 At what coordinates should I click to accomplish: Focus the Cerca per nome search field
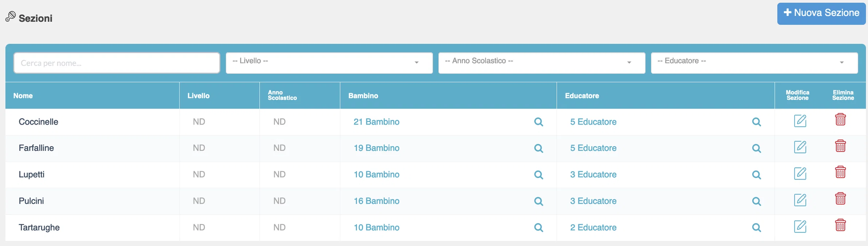[x=117, y=63]
